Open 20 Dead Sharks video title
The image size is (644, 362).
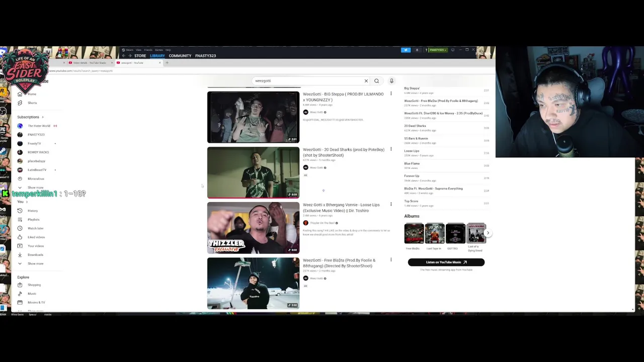pyautogui.click(x=343, y=152)
